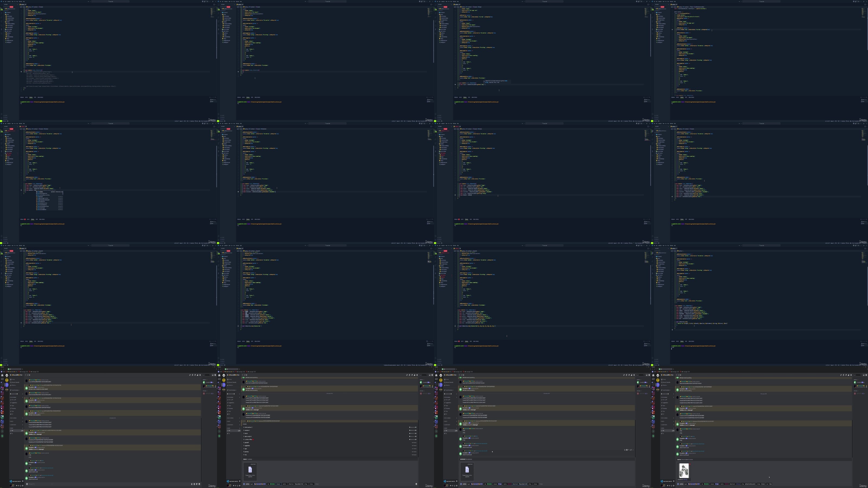Click Discord home logo in window showing mafia image
The width and height of the screenshot is (868, 488).
653,375
